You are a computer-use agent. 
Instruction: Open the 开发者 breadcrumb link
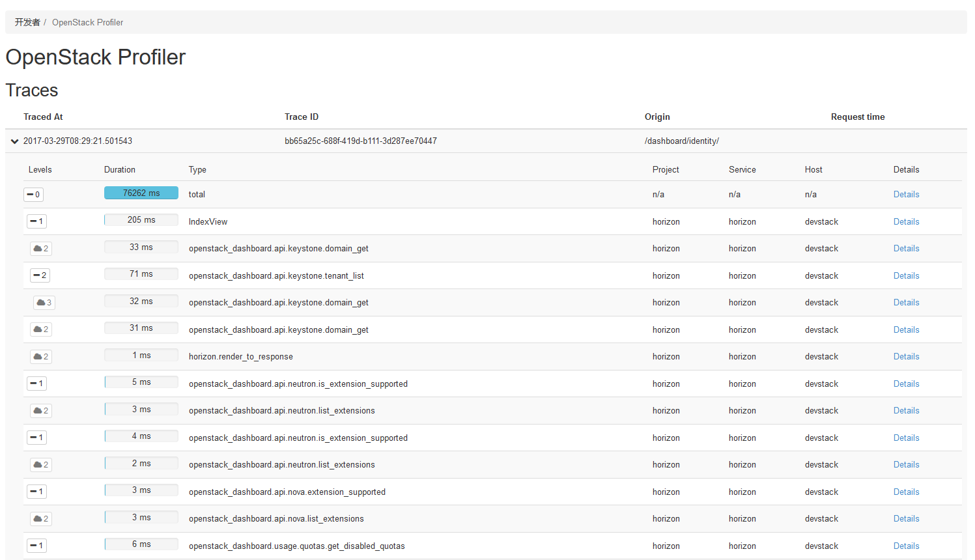pos(27,22)
